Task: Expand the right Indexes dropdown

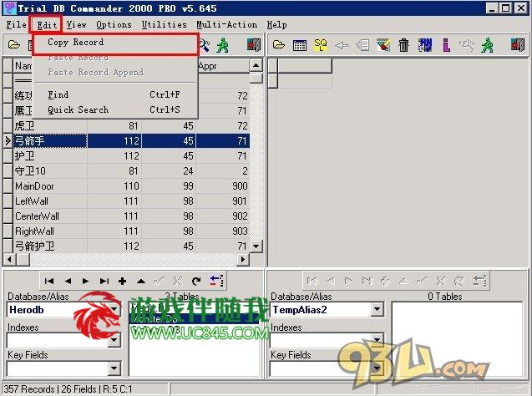Action: (x=377, y=339)
